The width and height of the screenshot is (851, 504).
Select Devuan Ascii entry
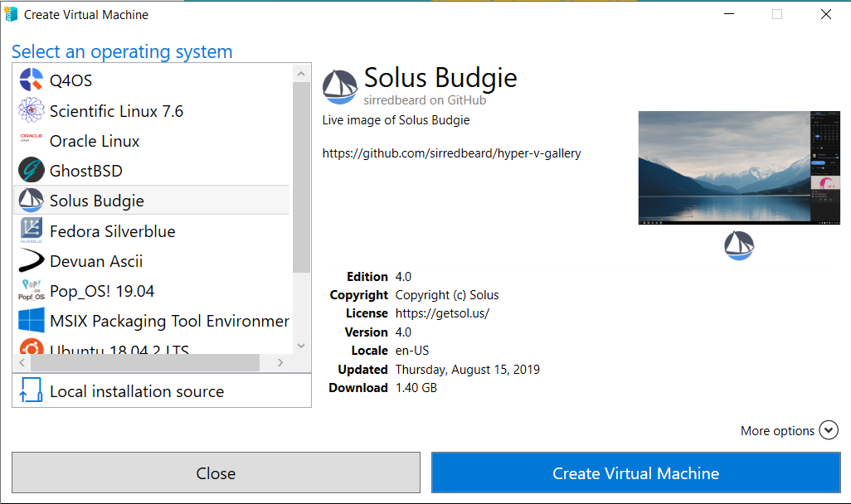152,261
